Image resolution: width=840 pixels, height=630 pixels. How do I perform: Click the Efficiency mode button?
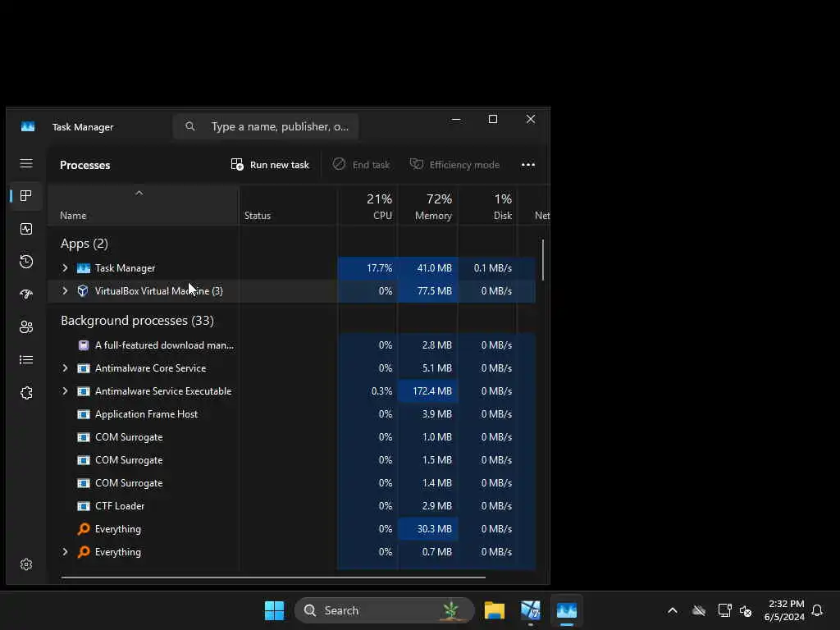[454, 164]
